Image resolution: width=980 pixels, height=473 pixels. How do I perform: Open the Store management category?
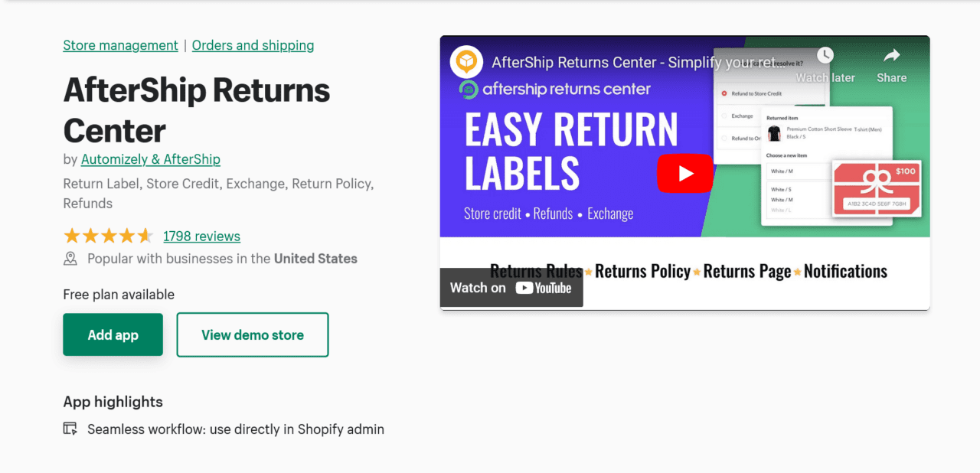click(120, 45)
